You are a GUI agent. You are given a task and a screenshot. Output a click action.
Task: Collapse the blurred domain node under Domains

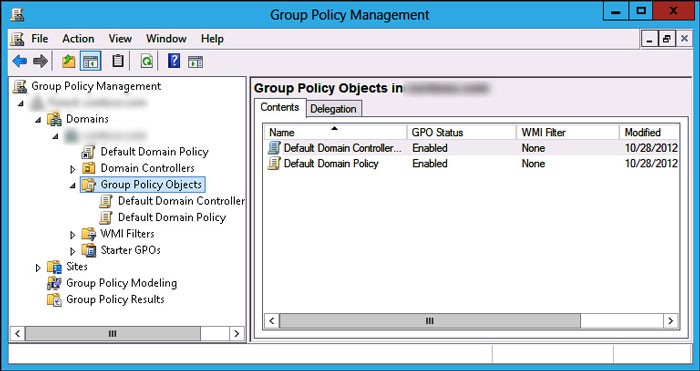56,136
